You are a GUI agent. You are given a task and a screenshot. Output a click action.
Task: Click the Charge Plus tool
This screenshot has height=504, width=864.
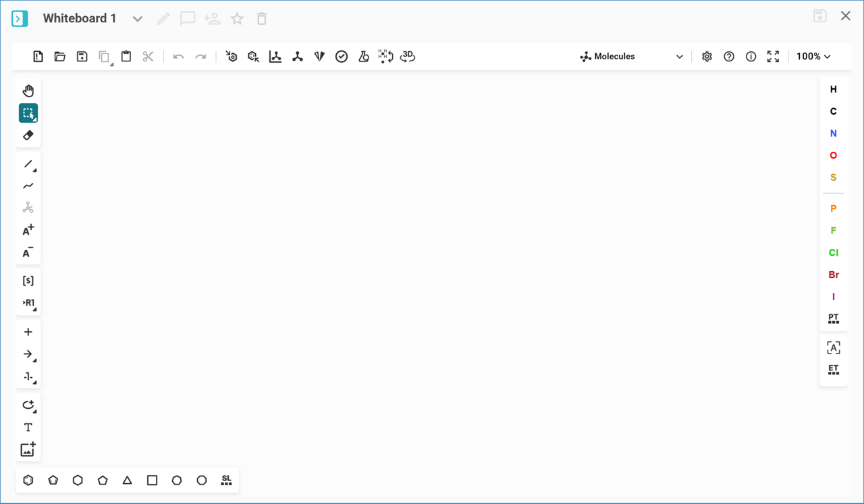[28, 231]
